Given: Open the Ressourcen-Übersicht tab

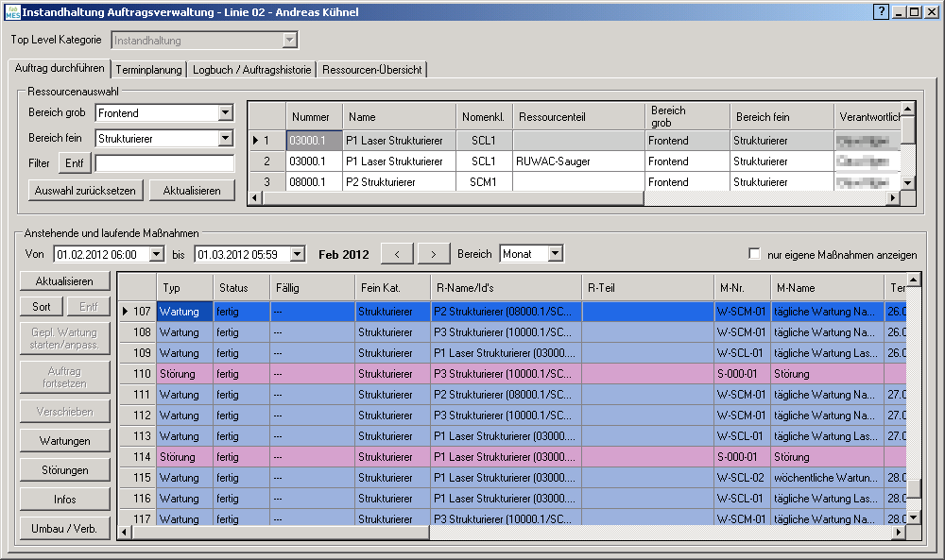Looking at the screenshot, I should click(371, 70).
